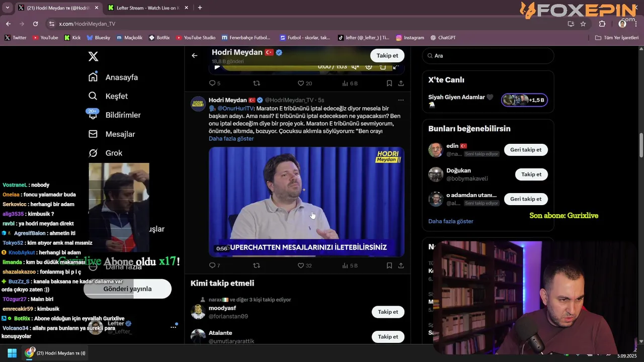The height and width of the screenshot is (362, 644).
Task: Close the Lefter Stream tab
Action: coord(186,8)
